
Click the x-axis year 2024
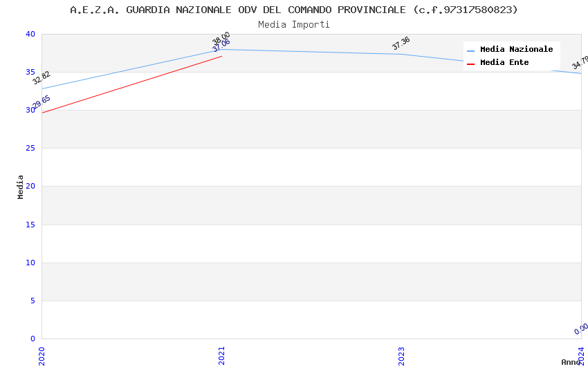coord(581,356)
